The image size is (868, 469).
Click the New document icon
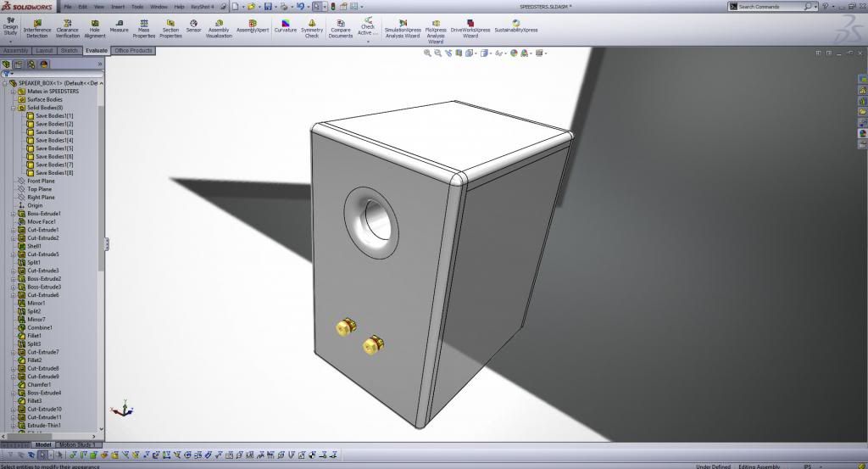tap(236, 7)
